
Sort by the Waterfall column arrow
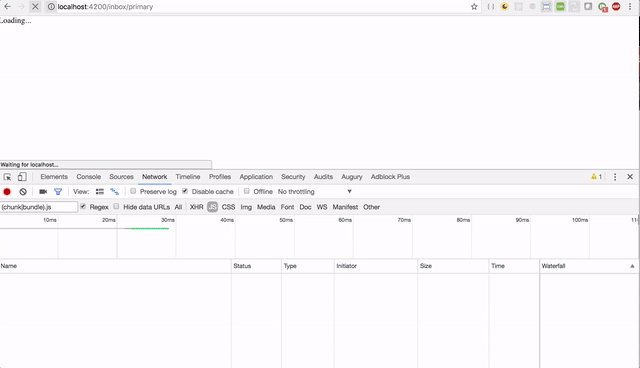click(632, 266)
